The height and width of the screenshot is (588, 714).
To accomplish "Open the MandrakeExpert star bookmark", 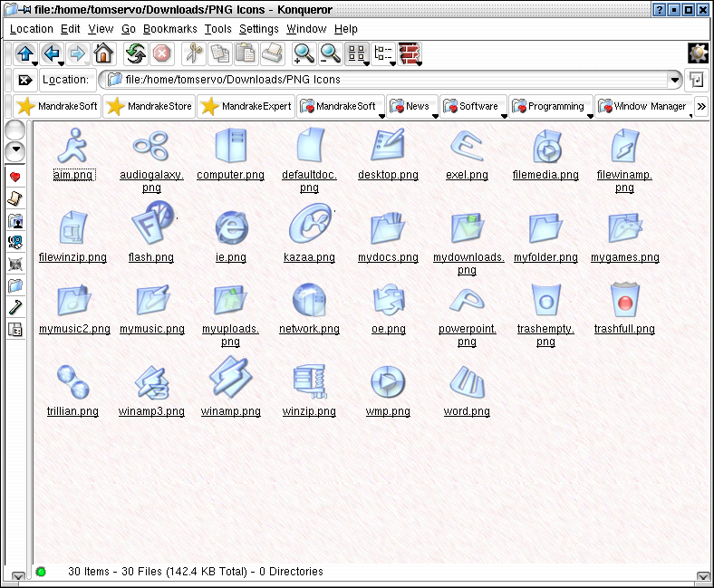I will [246, 107].
